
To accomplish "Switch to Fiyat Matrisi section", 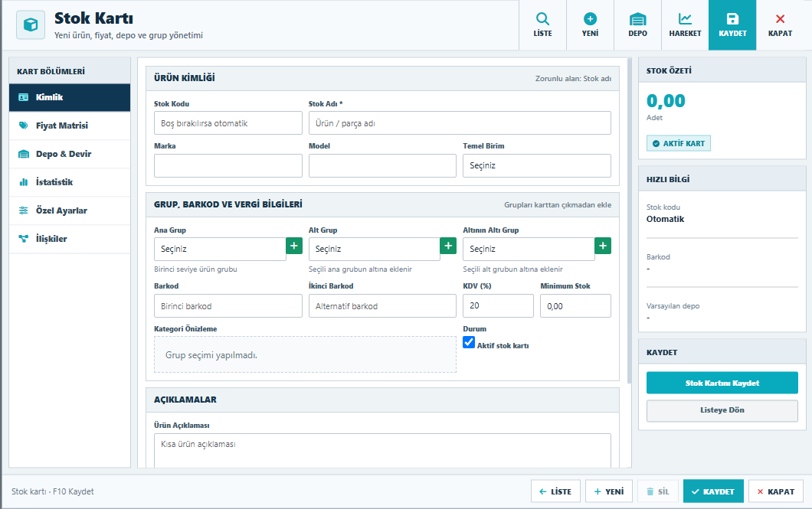I will (x=70, y=126).
